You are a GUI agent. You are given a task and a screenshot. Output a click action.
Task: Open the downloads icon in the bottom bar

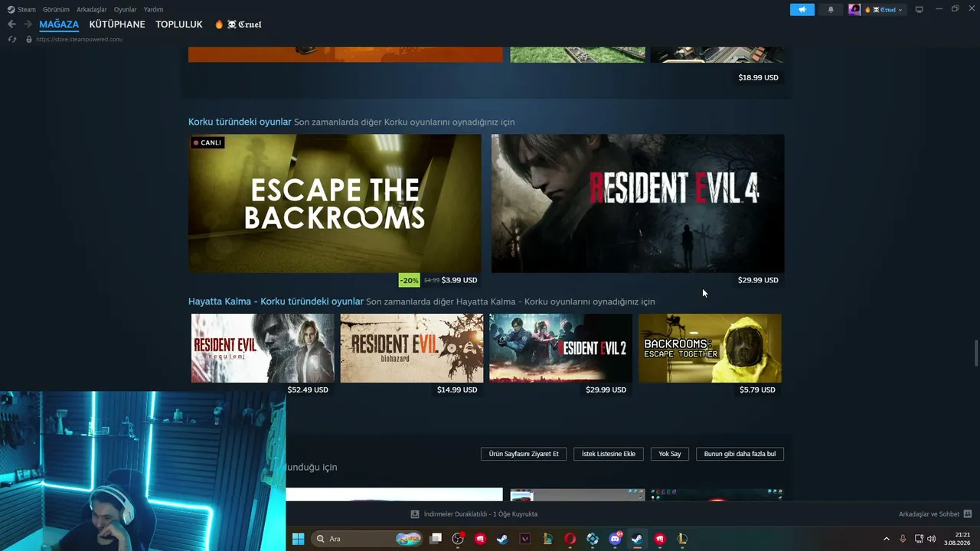point(415,514)
